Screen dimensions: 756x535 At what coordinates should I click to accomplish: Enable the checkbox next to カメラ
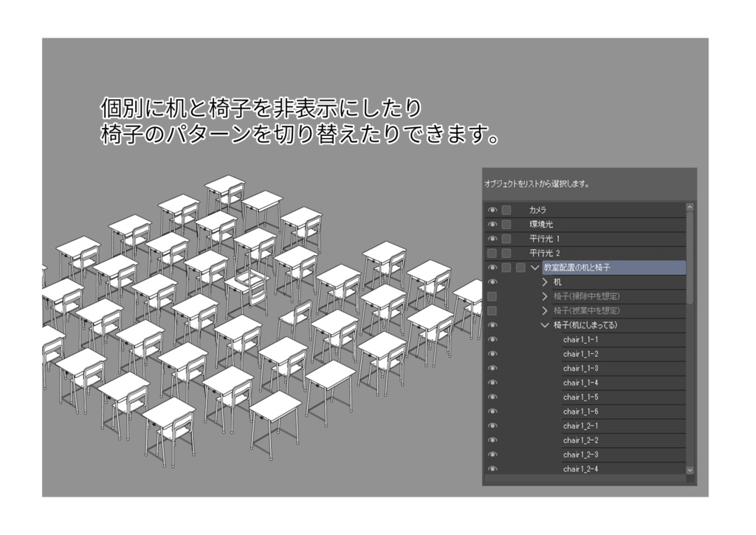[506, 210]
